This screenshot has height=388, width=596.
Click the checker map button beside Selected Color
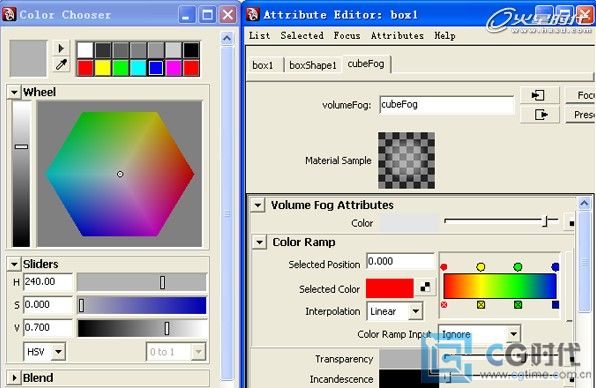[x=425, y=288]
